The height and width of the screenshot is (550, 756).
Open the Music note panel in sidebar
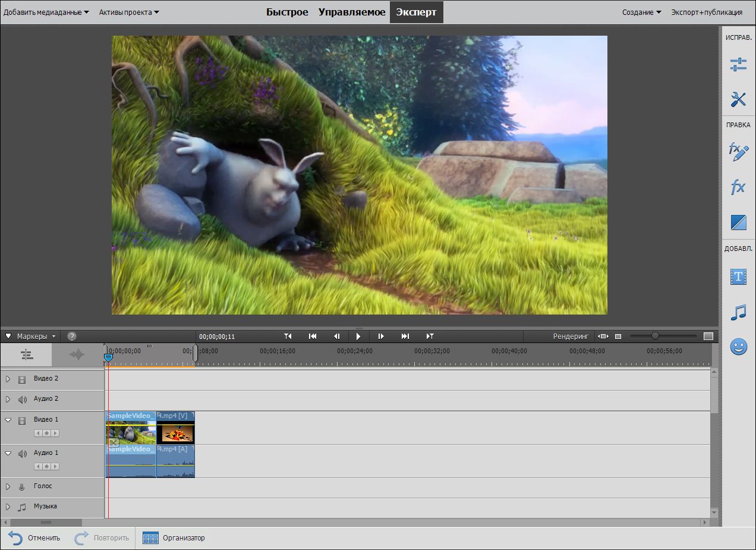pyautogui.click(x=738, y=312)
